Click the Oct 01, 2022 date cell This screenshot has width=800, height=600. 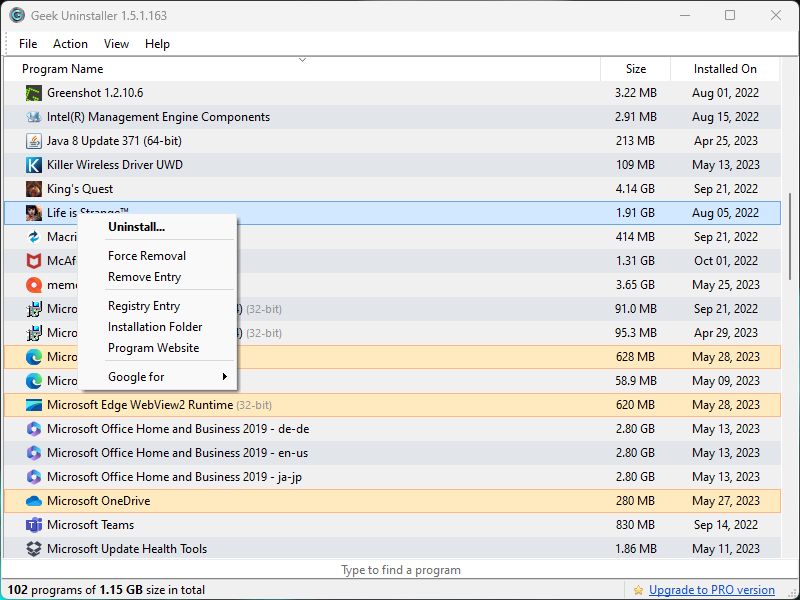726,261
